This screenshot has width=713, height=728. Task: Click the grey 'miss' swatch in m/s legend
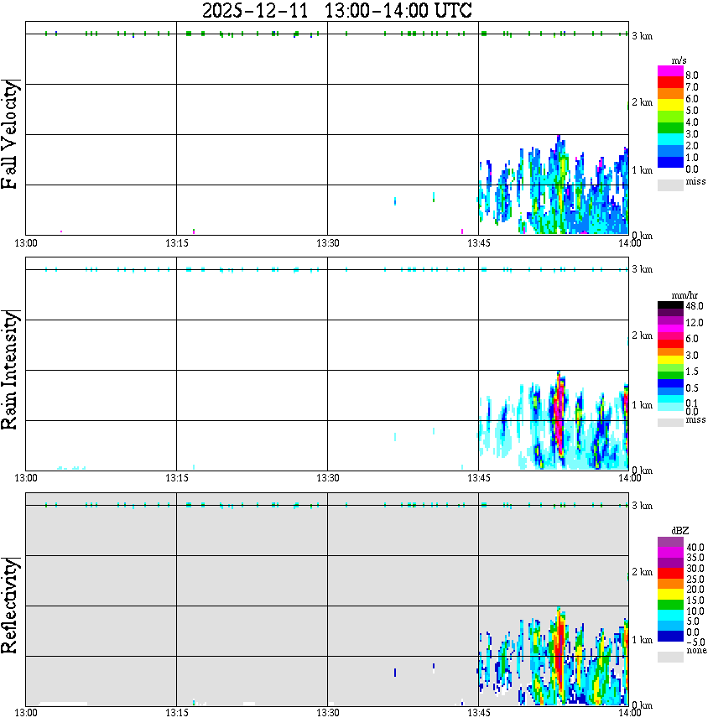(x=670, y=185)
